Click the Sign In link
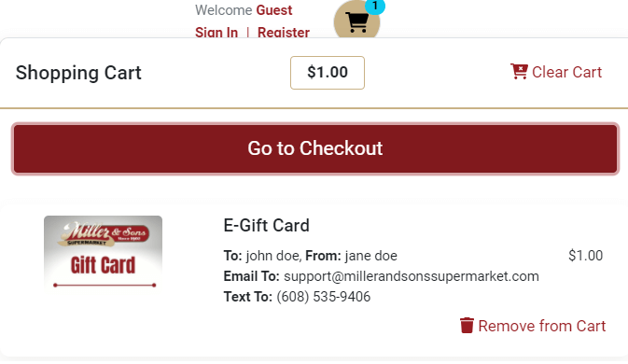The height and width of the screenshot is (364, 628). tap(216, 33)
